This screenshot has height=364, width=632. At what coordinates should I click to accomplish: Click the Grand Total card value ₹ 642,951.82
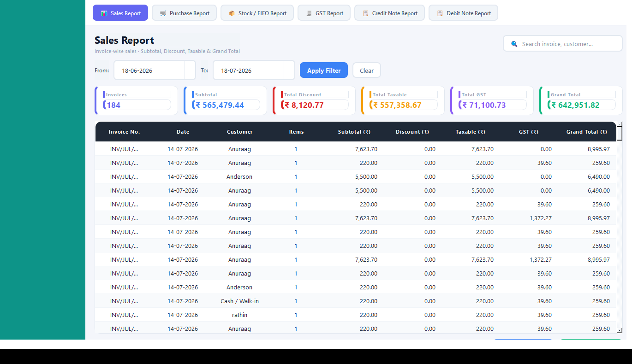[x=575, y=105]
